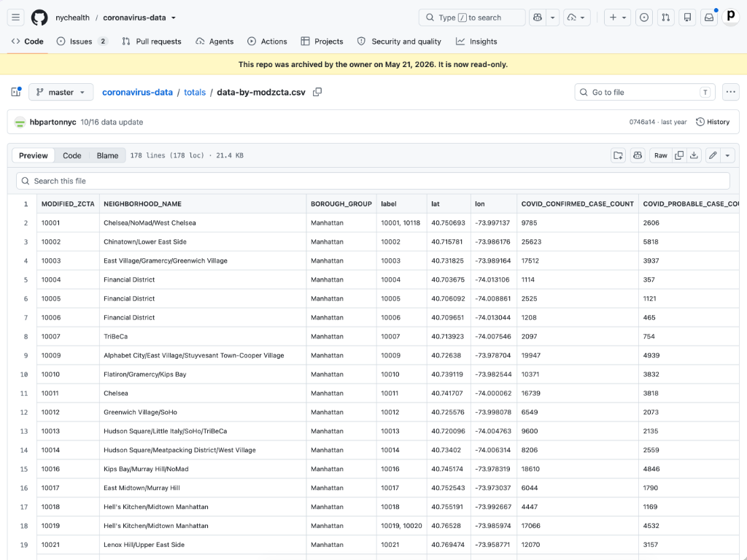This screenshot has height=560, width=747.
Task: Open the Agents tab
Action: [x=215, y=42]
